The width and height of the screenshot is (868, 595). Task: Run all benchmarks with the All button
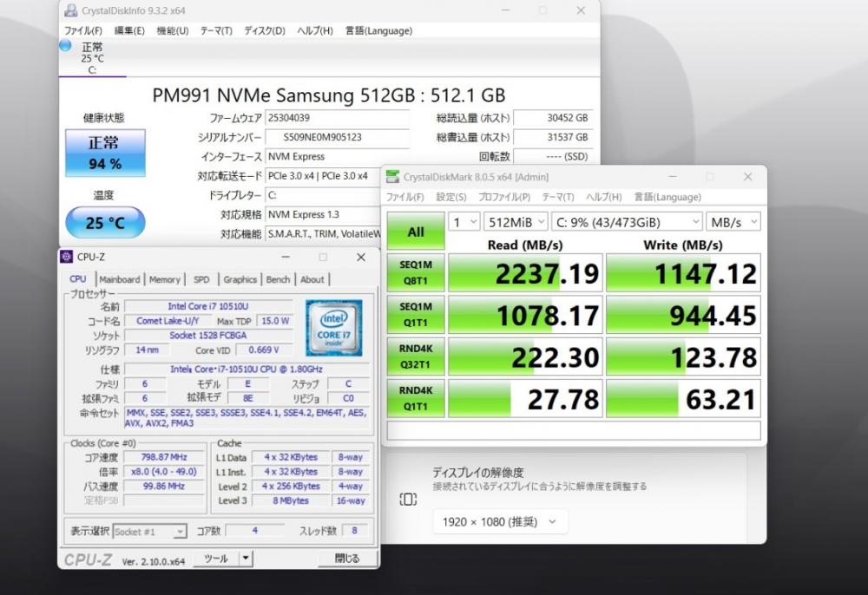416,231
